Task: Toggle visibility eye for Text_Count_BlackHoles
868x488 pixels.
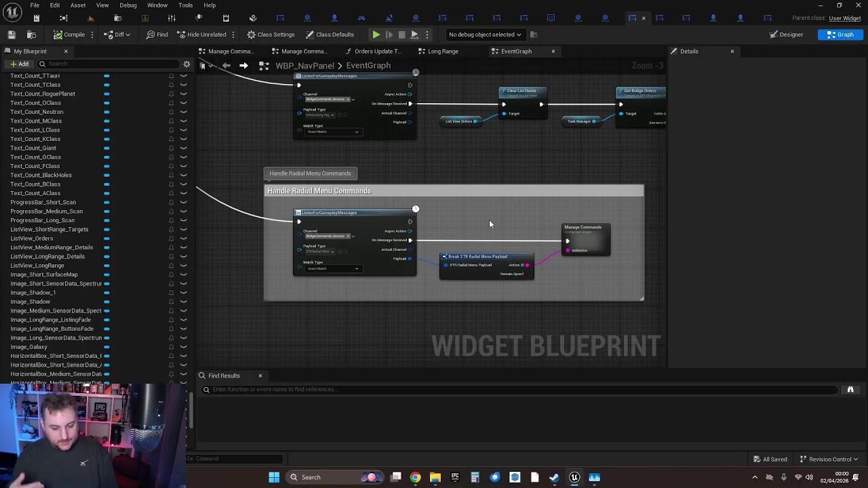Action: [x=183, y=175]
